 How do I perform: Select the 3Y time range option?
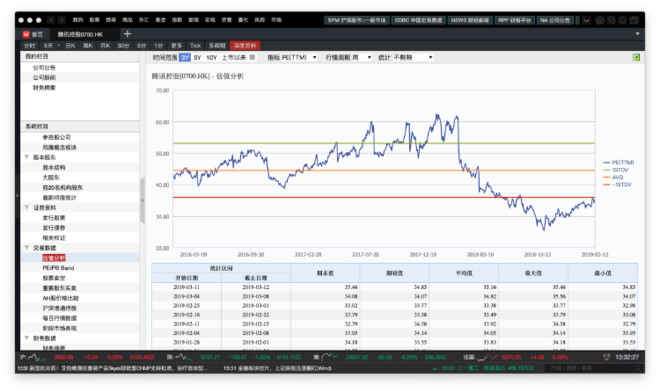185,57
